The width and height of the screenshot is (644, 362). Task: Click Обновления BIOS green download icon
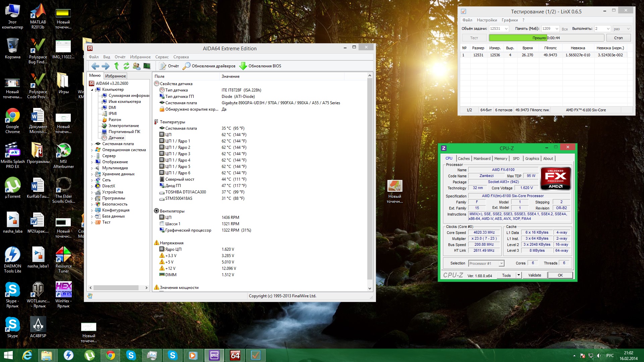click(x=243, y=66)
